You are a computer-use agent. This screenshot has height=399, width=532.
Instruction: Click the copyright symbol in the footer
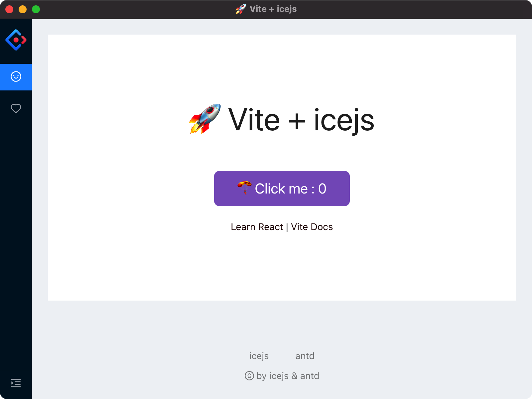pyautogui.click(x=249, y=376)
